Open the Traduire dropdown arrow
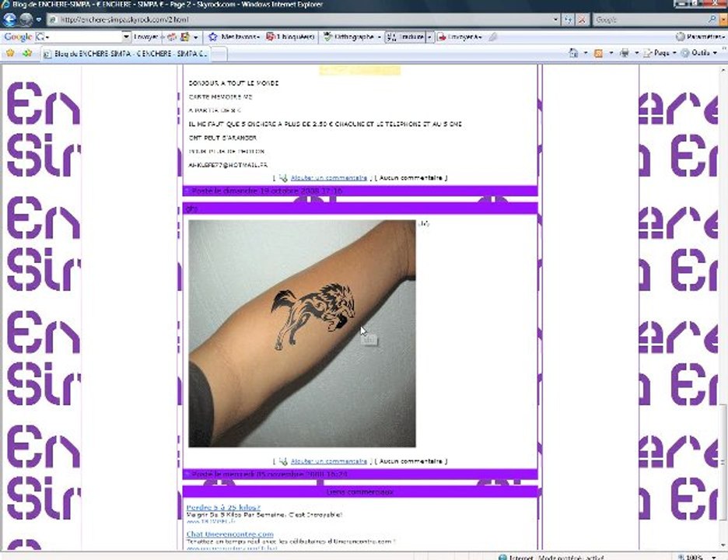728x560 pixels. pyautogui.click(x=429, y=37)
